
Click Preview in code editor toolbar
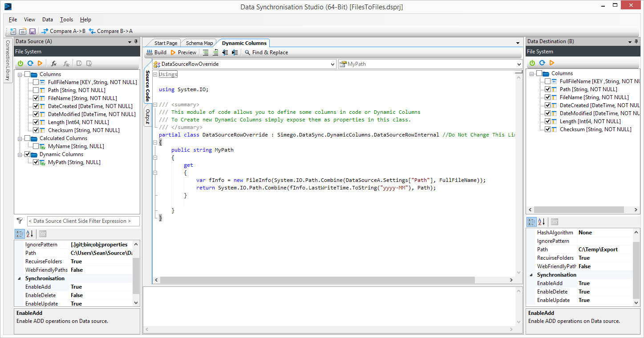pos(183,52)
